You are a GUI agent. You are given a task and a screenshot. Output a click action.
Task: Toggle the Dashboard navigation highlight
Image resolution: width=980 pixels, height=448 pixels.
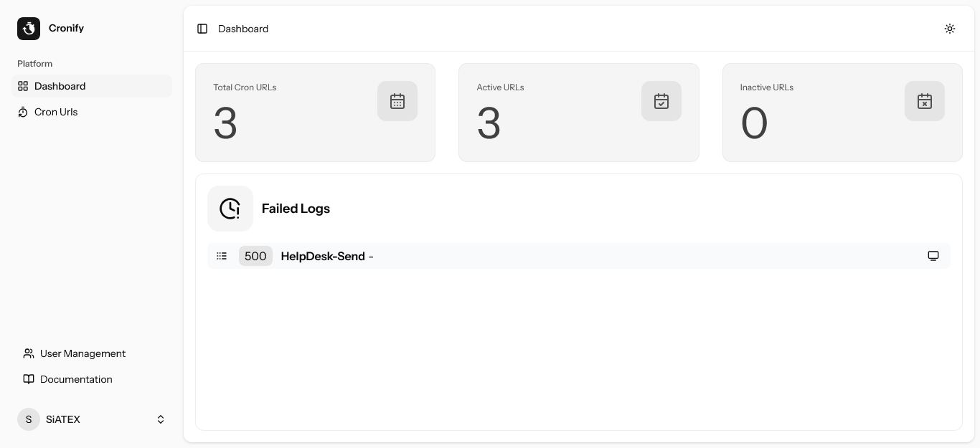coord(60,86)
